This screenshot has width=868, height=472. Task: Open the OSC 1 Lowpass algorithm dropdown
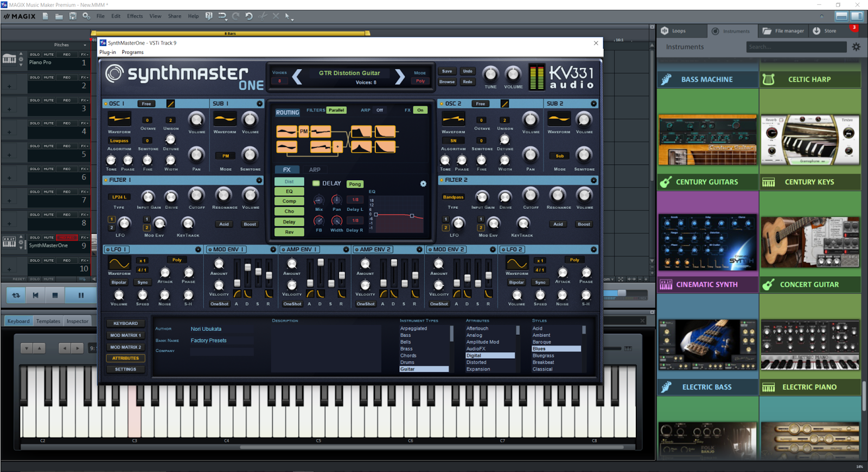[119, 141]
